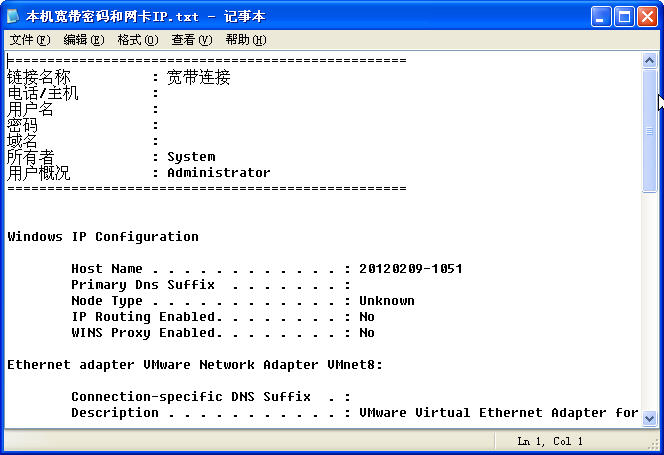Open the 帮助(H) menu
Image resolution: width=664 pixels, height=455 pixels.
click(x=246, y=40)
